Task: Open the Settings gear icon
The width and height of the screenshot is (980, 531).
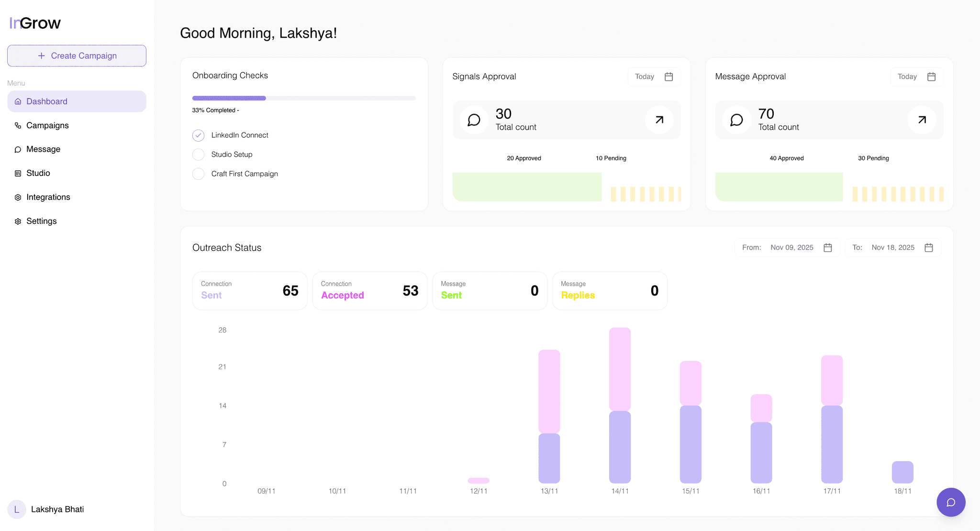Action: (18, 221)
